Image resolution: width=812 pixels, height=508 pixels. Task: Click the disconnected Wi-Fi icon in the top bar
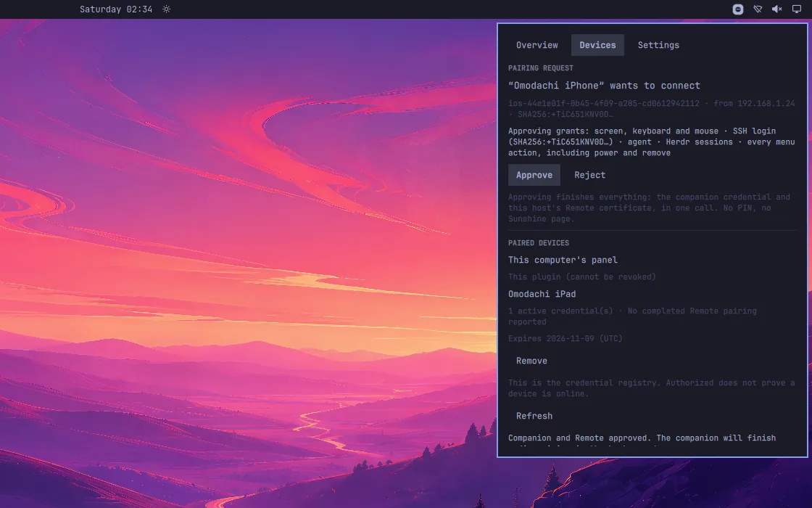click(x=758, y=9)
